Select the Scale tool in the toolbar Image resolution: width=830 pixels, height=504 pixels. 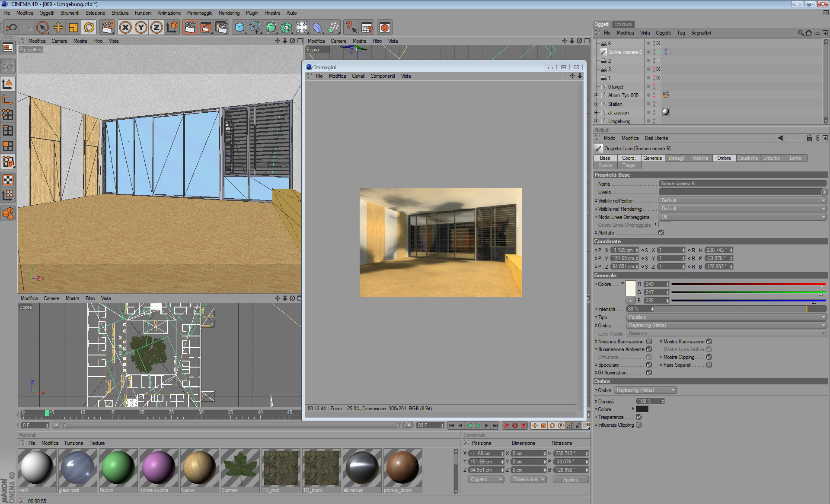73,28
